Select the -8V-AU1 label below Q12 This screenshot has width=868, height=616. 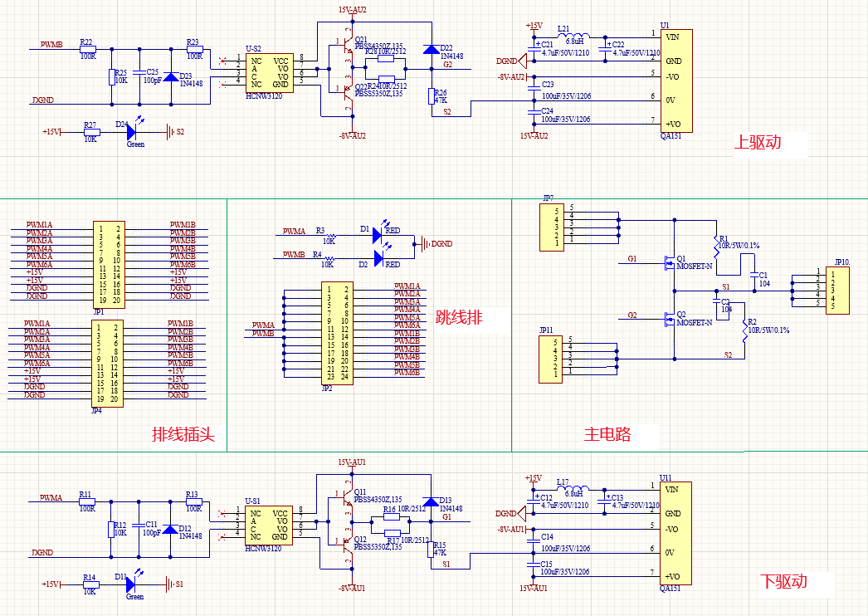pos(352,589)
